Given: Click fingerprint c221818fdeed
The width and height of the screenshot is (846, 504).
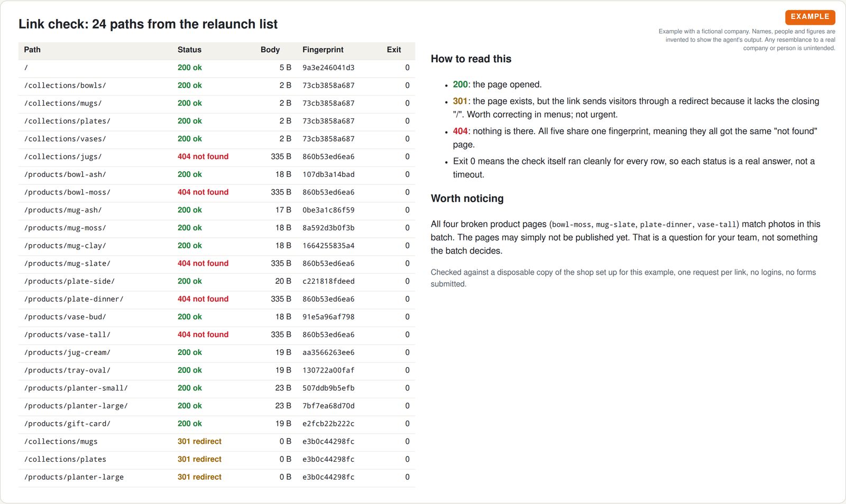Looking at the screenshot, I should pos(328,282).
